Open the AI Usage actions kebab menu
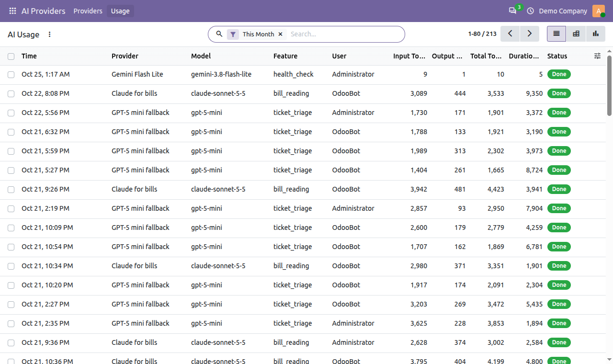The height and width of the screenshot is (364, 613). click(50, 34)
